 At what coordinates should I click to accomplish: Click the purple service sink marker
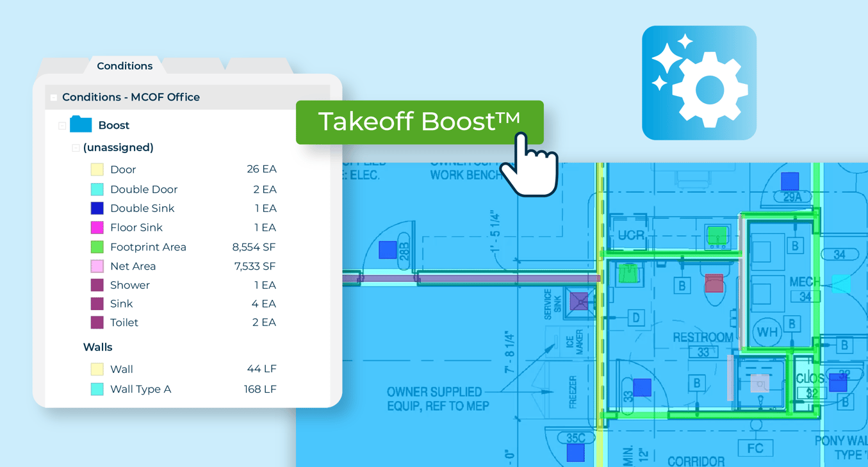click(x=579, y=301)
